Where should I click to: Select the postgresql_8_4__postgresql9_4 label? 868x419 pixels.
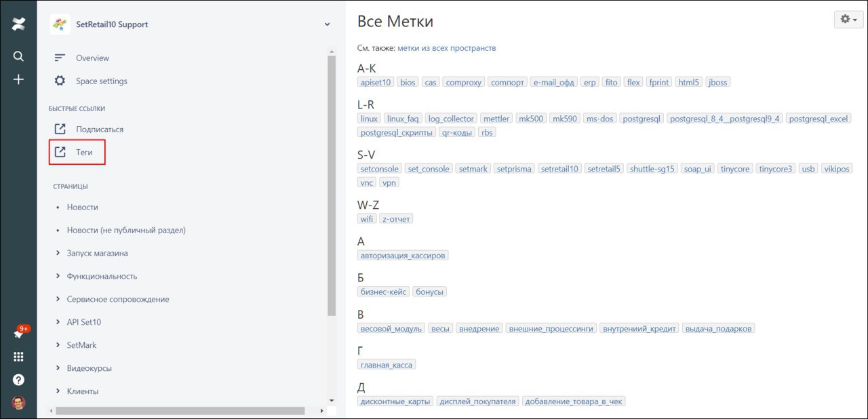tap(725, 119)
